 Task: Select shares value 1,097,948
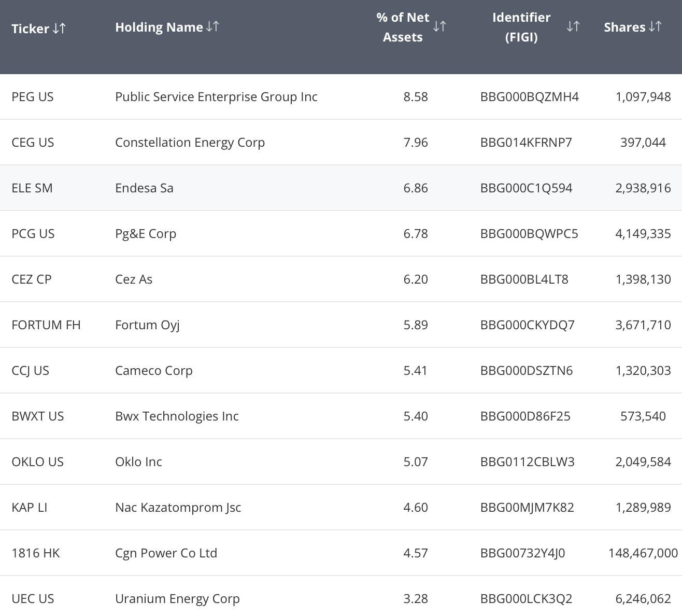(x=643, y=97)
